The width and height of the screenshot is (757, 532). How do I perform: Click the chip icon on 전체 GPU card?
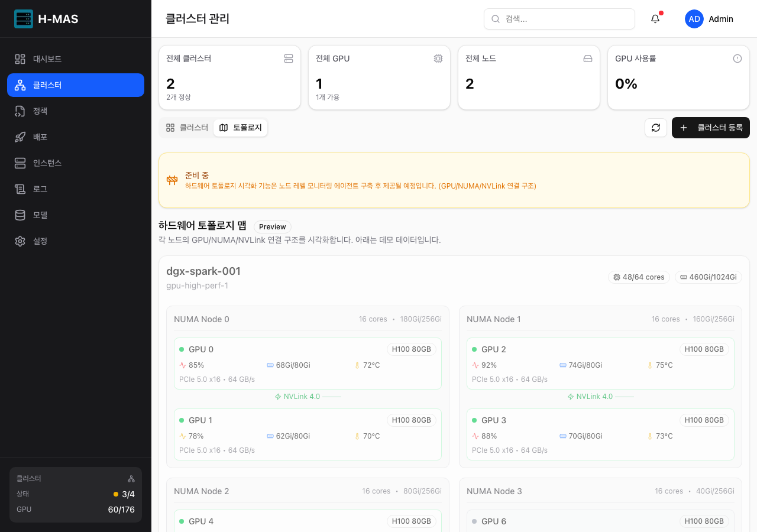[x=438, y=58]
